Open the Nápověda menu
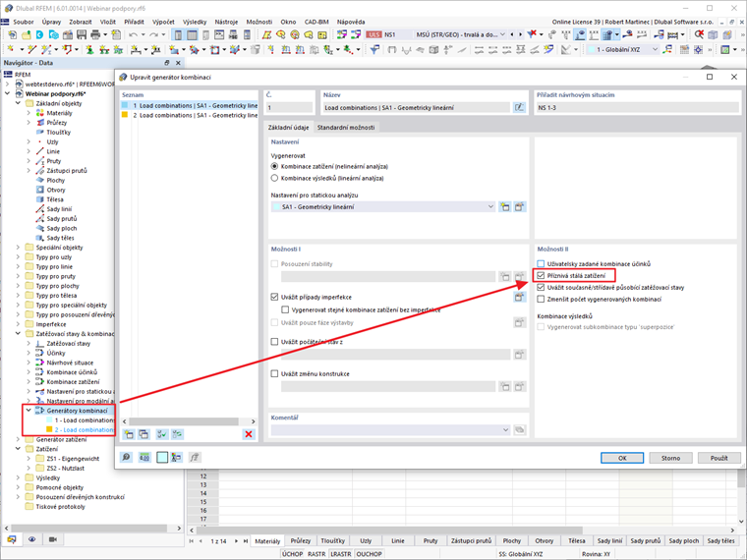 (x=351, y=22)
